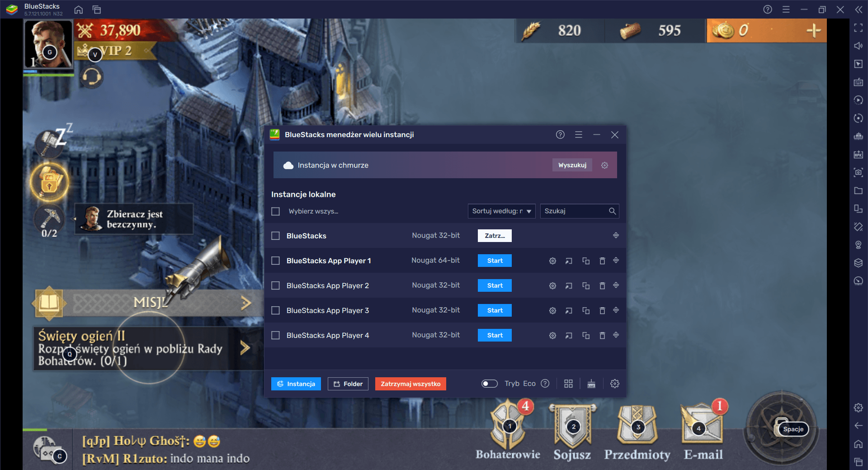Click Szukaj search field
This screenshot has height=470, width=868.
(580, 211)
